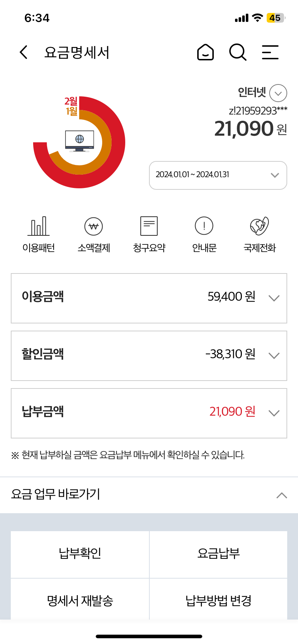
Task: Expand the 납부금액 details row
Action: pos(274,413)
